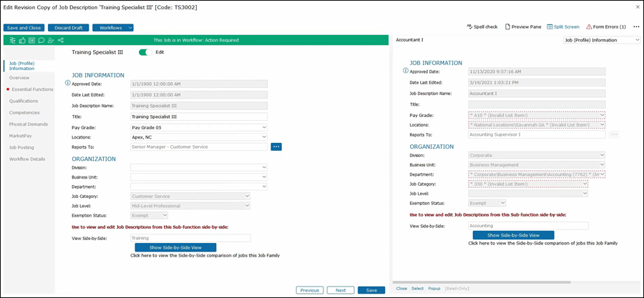Viewport: 644px width, 298px height.
Task: Click the Popup link in right pane footer
Action: (x=434, y=288)
